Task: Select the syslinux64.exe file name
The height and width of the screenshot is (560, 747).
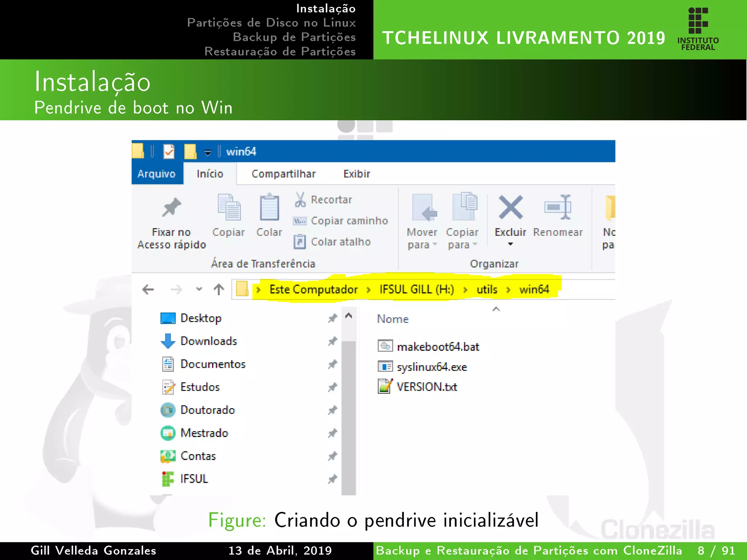Action: [432, 367]
